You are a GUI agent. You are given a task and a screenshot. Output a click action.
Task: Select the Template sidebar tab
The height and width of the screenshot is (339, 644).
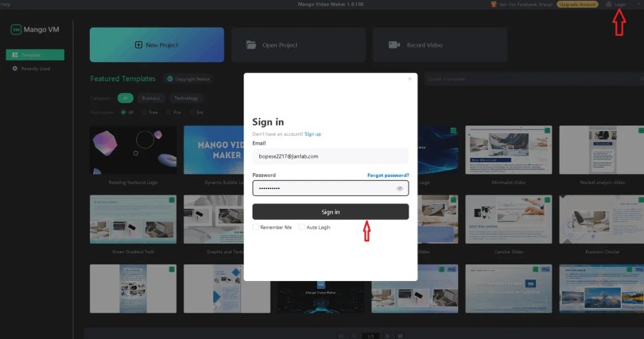point(35,55)
